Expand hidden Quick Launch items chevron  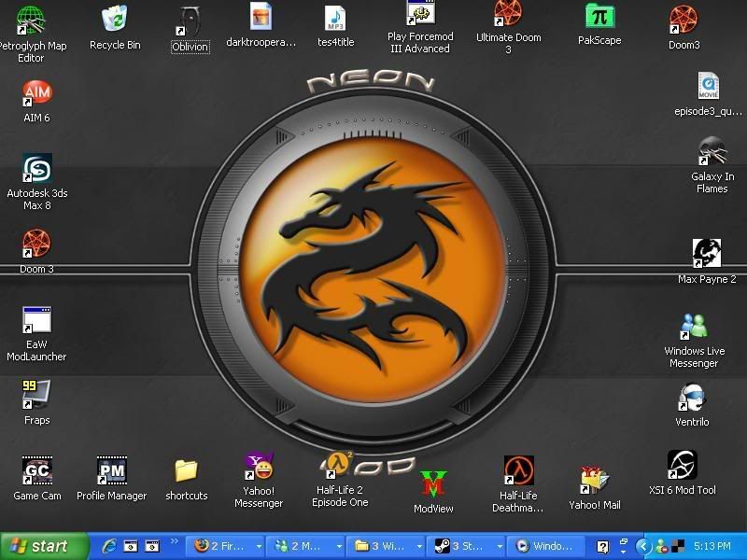174,541
